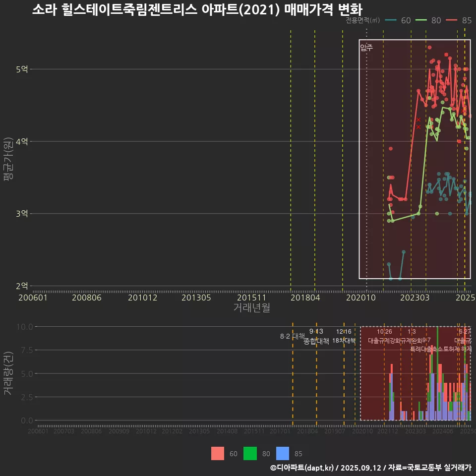476x476 pixels.
Task: Click the green 80 line legend swatch at top
Action: [421, 20]
